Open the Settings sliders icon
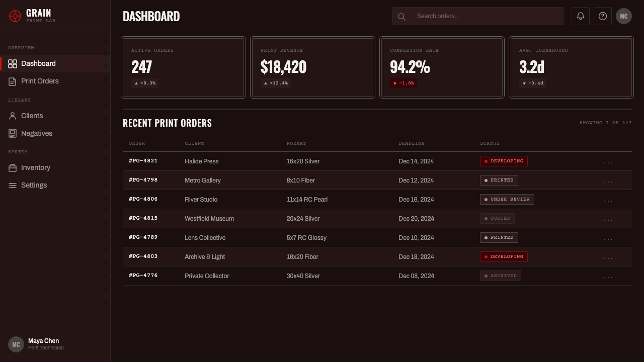Viewport: 644px width, 362px height. point(13,185)
